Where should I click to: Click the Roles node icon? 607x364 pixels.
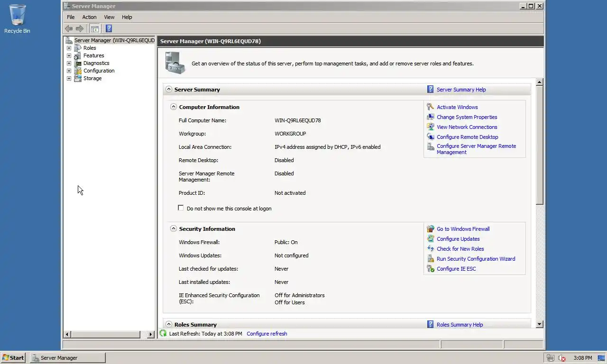[x=77, y=48]
